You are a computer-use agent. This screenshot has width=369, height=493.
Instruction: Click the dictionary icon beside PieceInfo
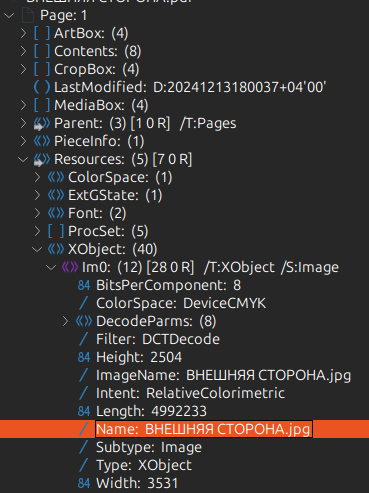[x=42, y=141]
